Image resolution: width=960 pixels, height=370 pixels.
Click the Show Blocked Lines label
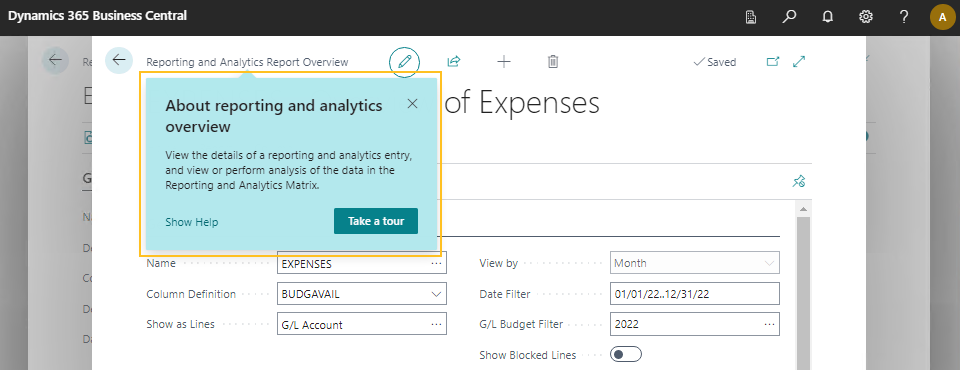tap(528, 355)
